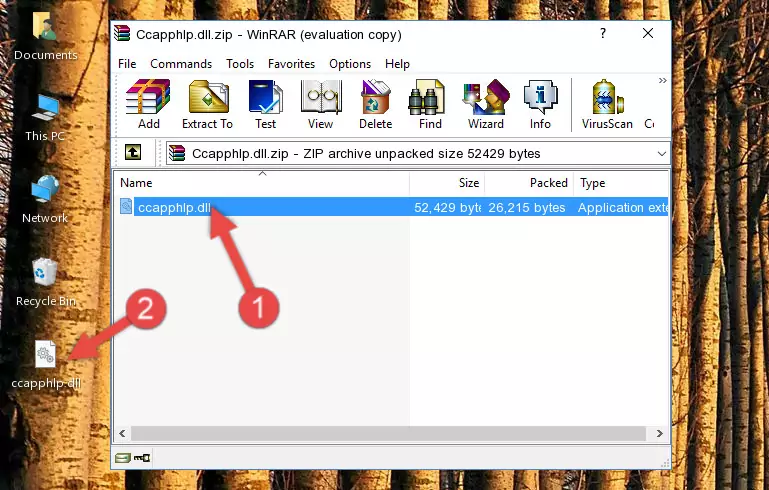Click the Add archive toolbar icon
Screen dimensions: 769x490
[x=148, y=104]
